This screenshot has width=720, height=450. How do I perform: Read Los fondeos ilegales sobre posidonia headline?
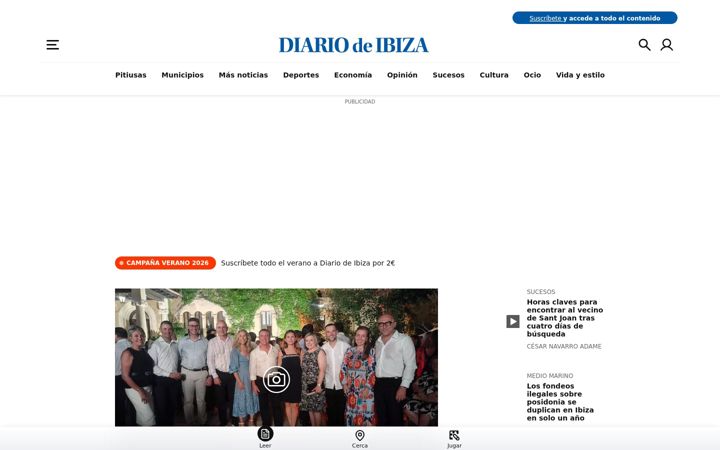click(x=560, y=402)
